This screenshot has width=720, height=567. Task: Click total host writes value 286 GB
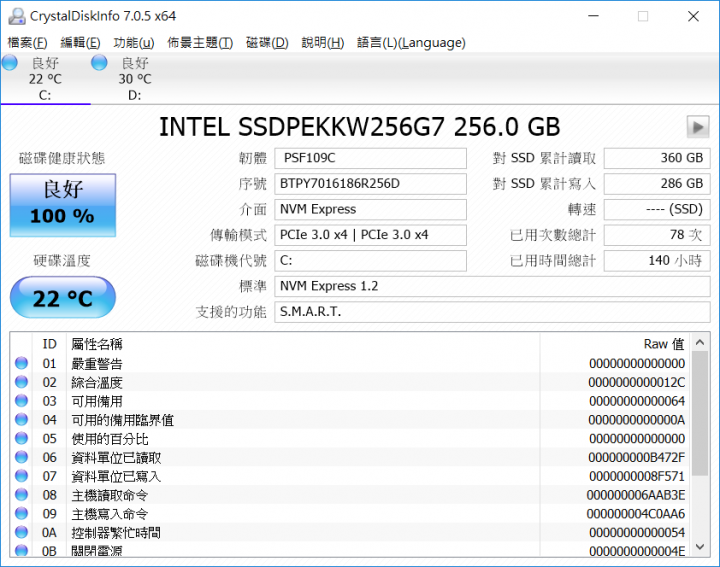pyautogui.click(x=657, y=184)
